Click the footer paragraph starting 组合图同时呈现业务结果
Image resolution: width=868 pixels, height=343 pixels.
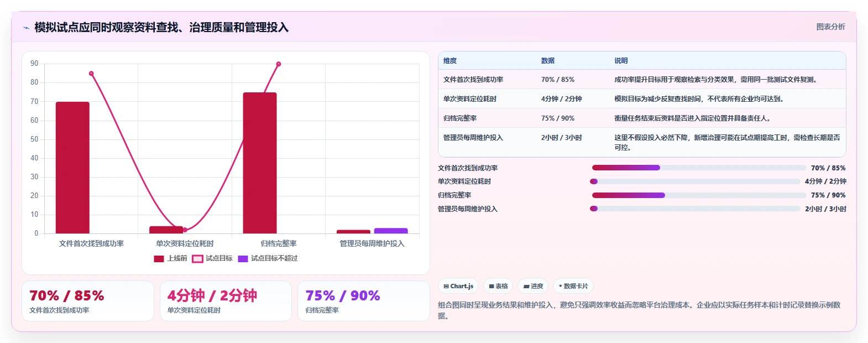coord(639,310)
